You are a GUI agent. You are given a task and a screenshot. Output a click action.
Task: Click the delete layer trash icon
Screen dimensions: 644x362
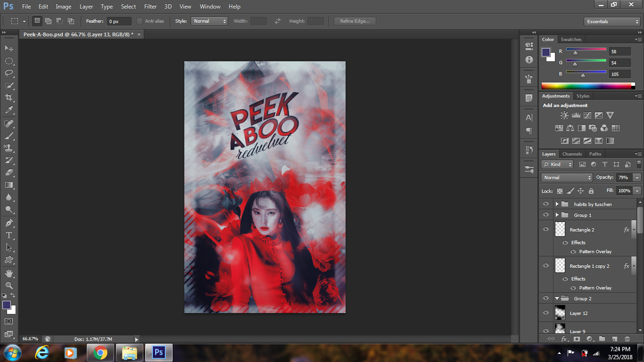click(627, 339)
